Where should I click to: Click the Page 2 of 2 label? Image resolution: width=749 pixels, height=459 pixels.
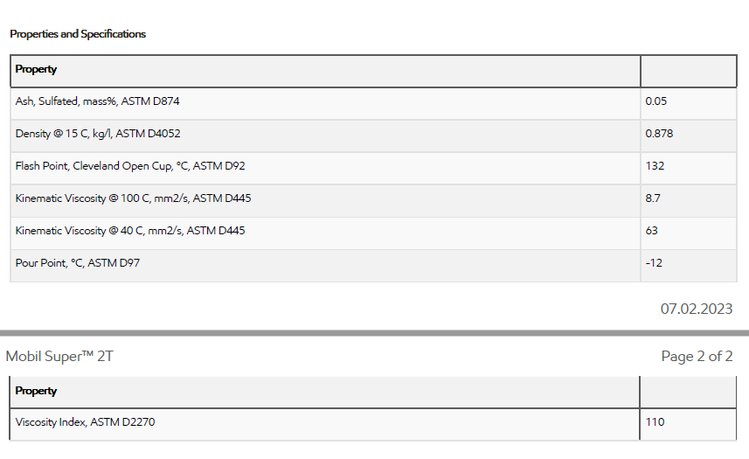click(696, 356)
